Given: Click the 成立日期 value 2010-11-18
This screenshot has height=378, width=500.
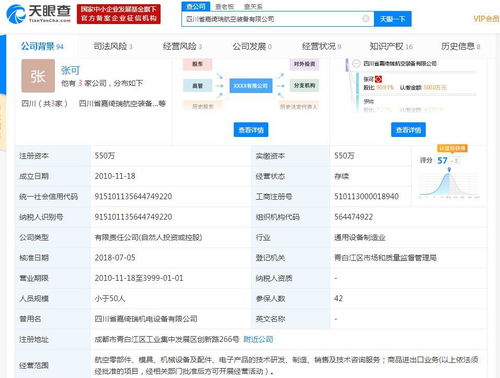Looking at the screenshot, I should pyautogui.click(x=115, y=176).
